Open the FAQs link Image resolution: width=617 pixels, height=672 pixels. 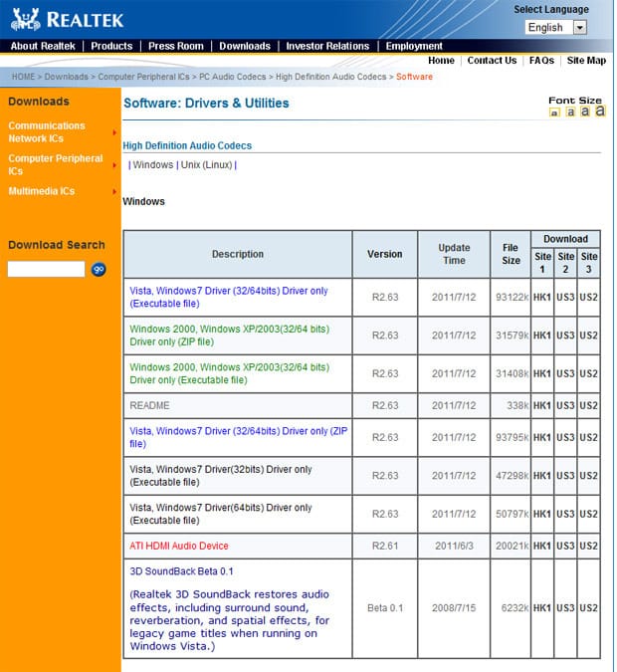tap(541, 61)
